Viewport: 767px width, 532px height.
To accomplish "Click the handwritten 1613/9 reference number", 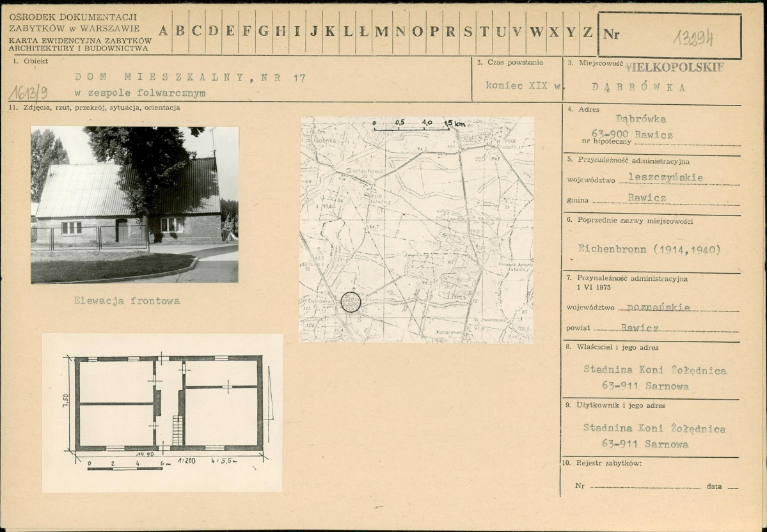I will [x=28, y=92].
